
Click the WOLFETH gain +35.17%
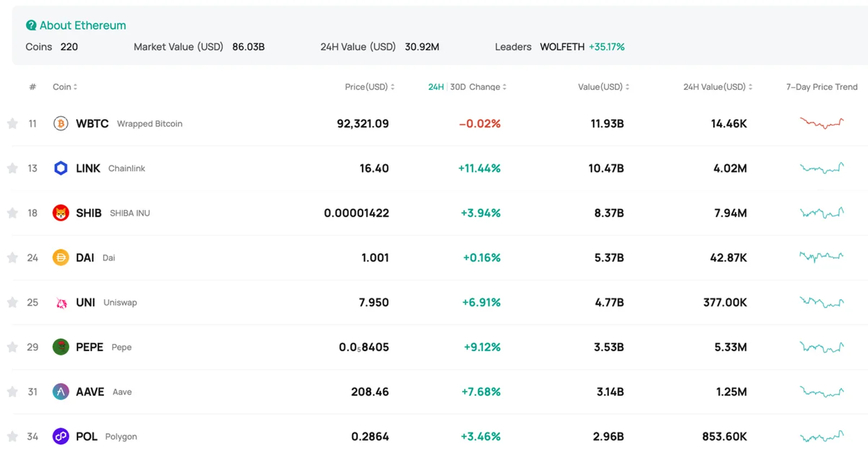coord(607,47)
